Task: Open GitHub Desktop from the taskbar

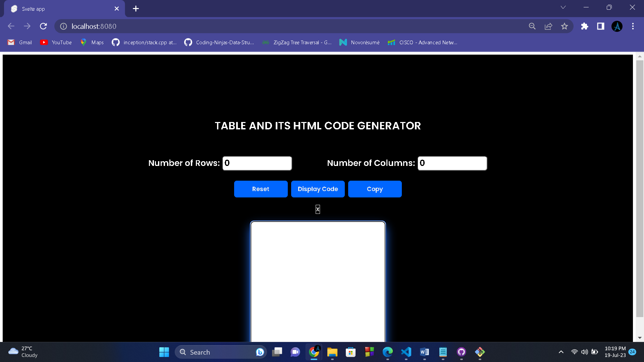Action: (461, 352)
